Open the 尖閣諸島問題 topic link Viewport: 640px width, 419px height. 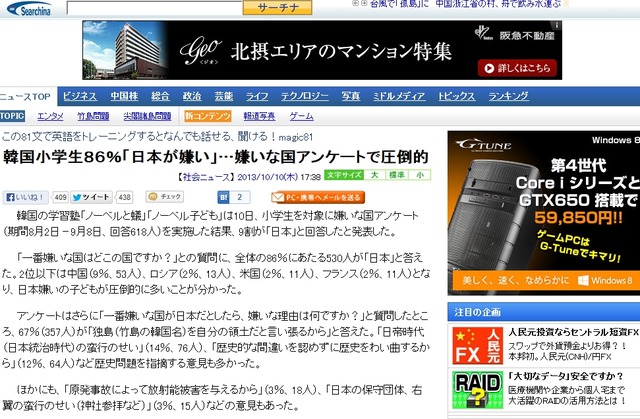coord(147,116)
